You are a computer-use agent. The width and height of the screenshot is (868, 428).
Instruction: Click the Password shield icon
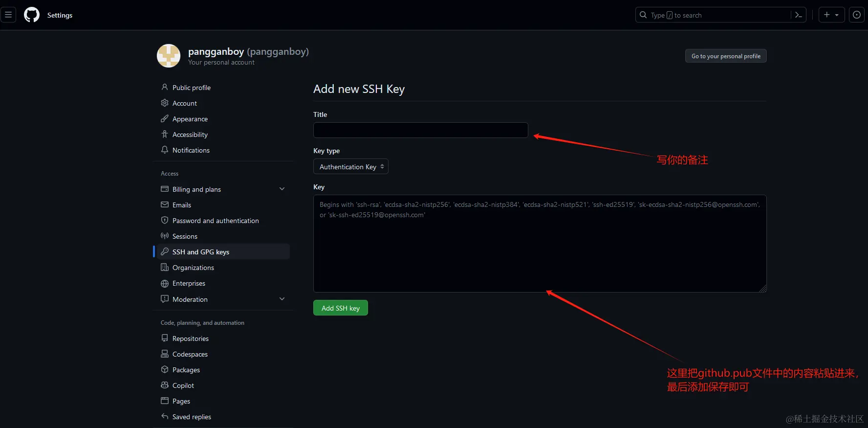tap(165, 220)
